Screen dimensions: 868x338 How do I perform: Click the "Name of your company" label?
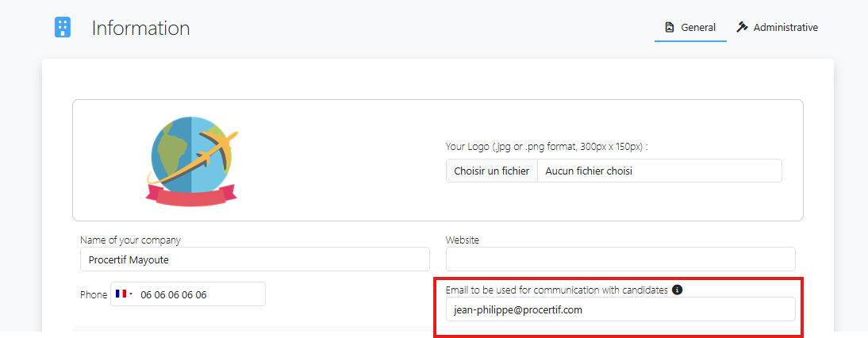pos(130,240)
